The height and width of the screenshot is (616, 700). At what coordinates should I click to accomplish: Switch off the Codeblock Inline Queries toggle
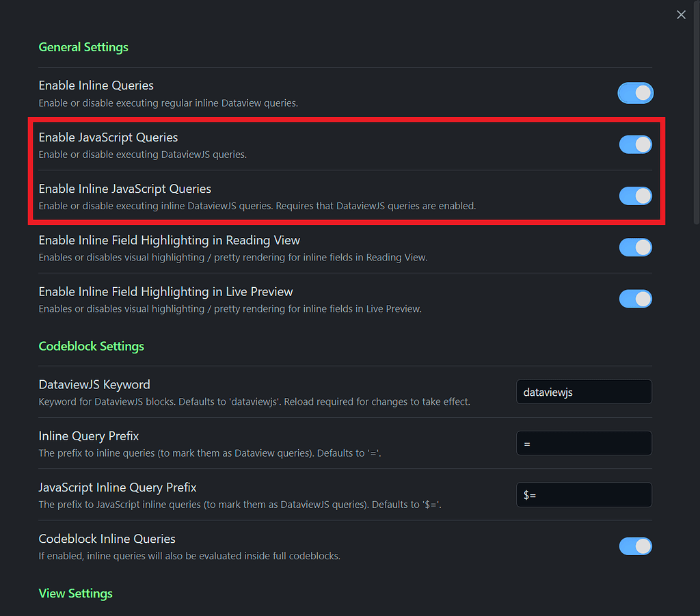point(635,546)
